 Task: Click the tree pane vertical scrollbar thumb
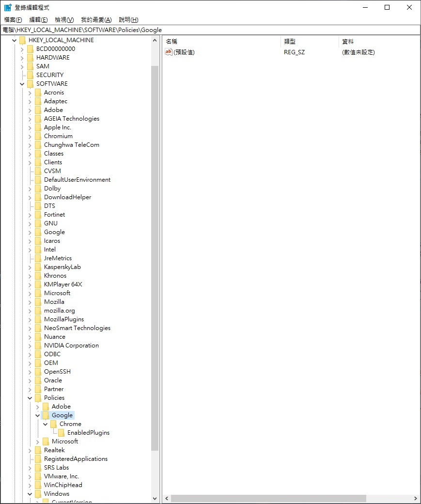point(155,258)
